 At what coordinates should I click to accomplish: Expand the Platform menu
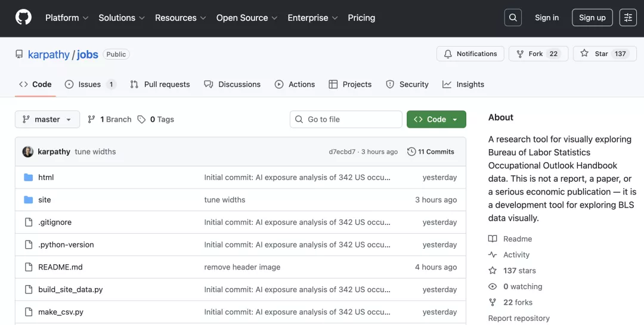(x=67, y=18)
